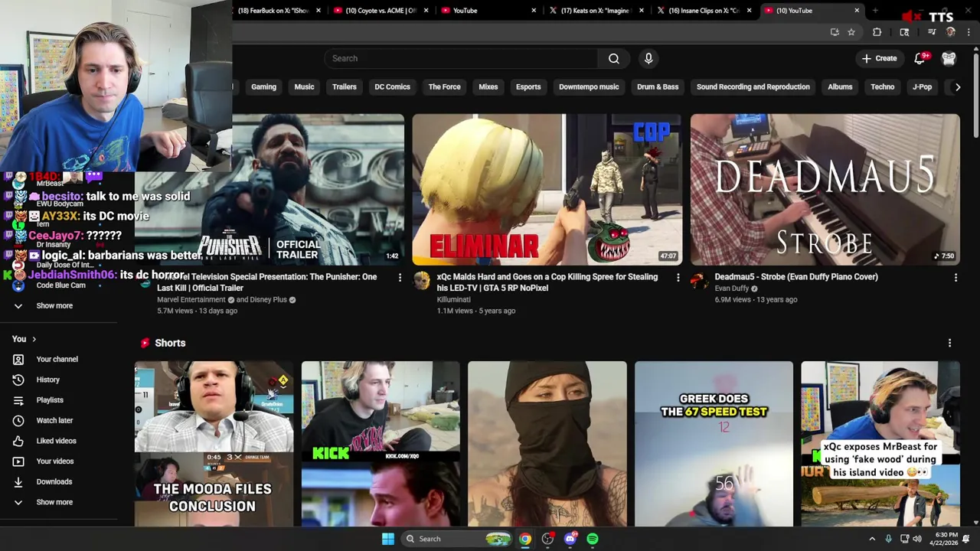Click install app icon in address bar

pyautogui.click(x=834, y=32)
